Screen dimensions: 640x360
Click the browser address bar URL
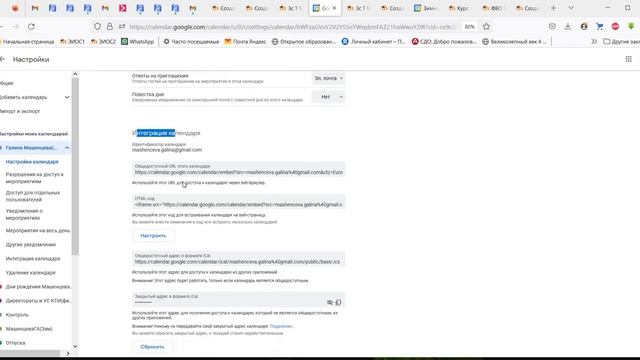[292, 27]
